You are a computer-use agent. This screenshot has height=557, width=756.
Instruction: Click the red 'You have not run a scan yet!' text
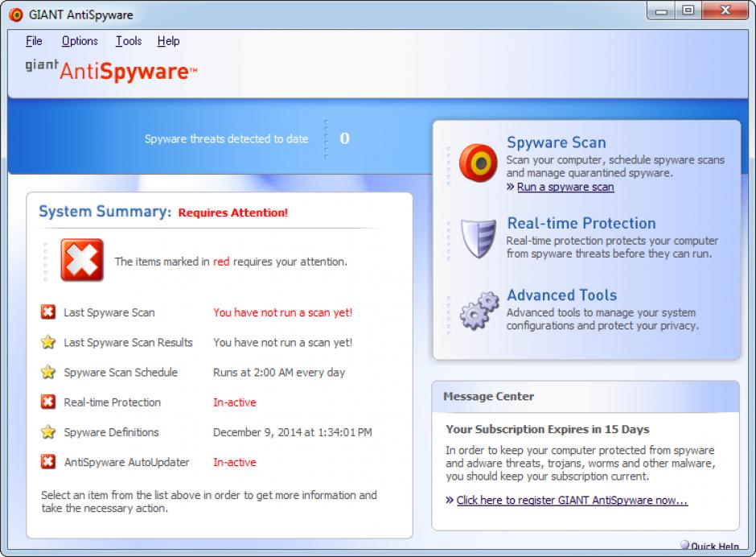coord(282,312)
